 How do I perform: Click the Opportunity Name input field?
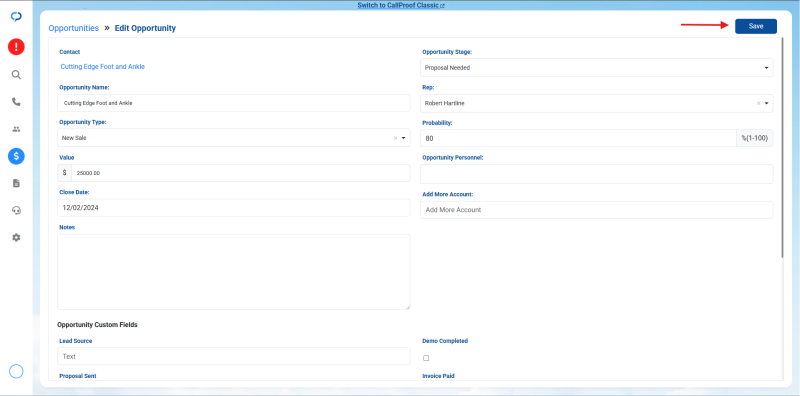(x=234, y=103)
